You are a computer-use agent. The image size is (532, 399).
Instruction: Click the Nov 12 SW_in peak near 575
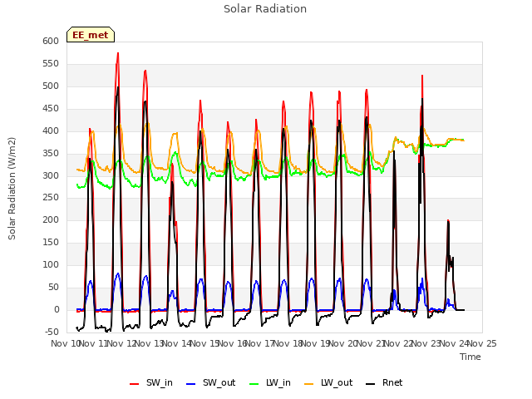(118, 53)
